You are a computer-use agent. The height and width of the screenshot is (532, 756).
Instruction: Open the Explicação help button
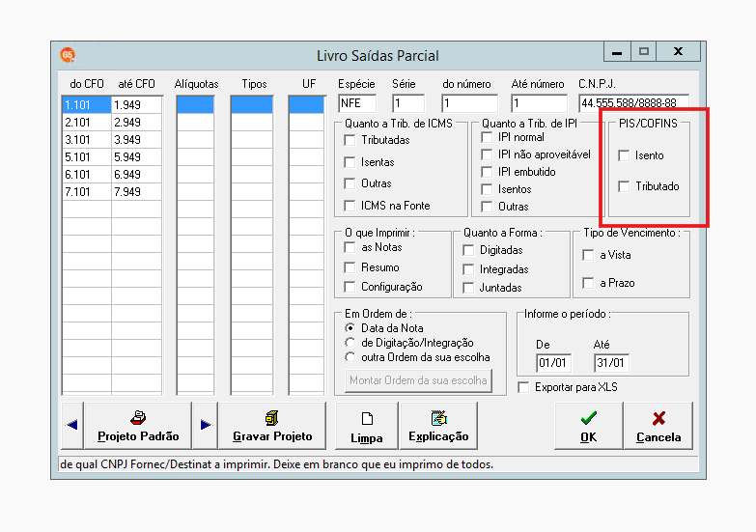point(438,425)
